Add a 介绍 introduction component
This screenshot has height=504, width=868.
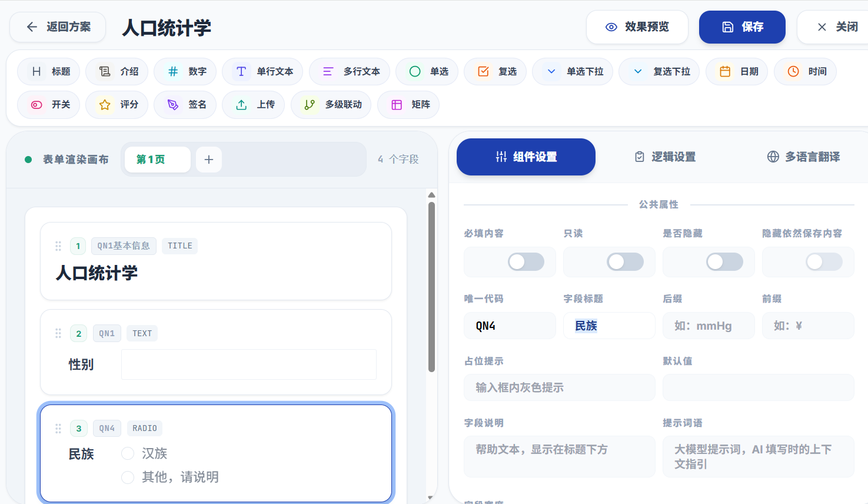coord(117,72)
